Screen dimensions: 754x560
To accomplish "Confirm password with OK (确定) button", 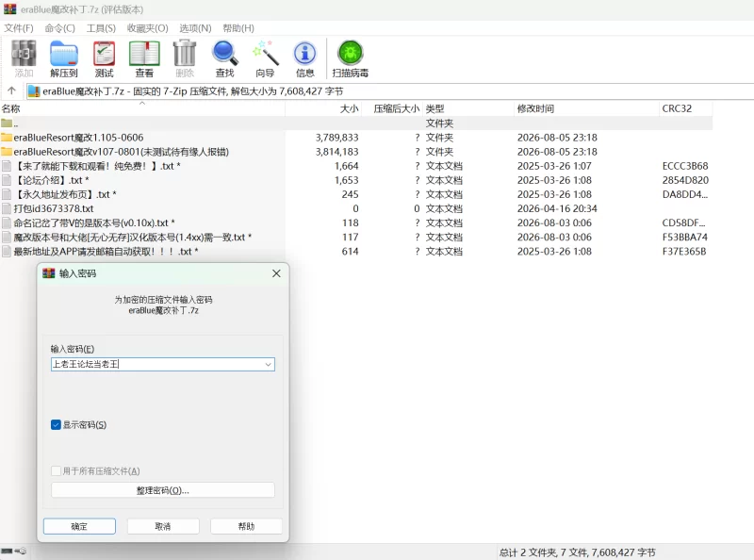I will [x=79, y=526].
